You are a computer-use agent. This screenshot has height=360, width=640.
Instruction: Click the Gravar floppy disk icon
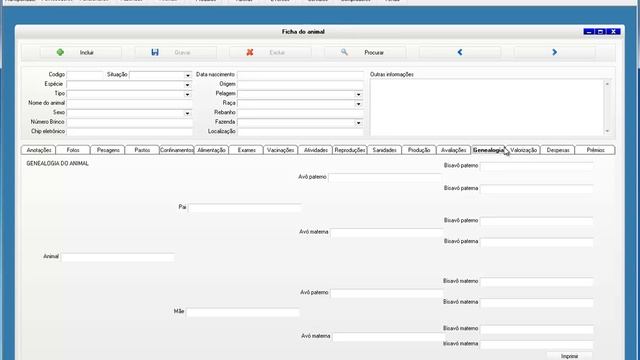[155, 52]
